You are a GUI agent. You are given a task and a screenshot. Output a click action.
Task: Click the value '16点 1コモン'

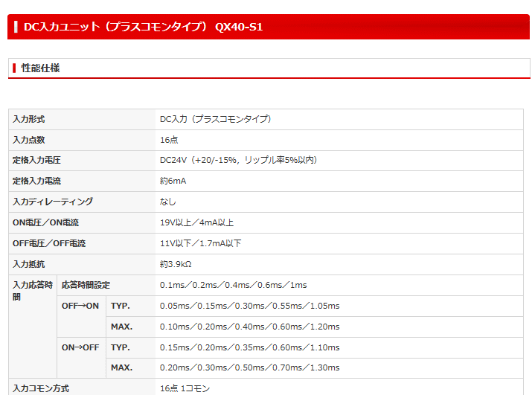point(185,388)
